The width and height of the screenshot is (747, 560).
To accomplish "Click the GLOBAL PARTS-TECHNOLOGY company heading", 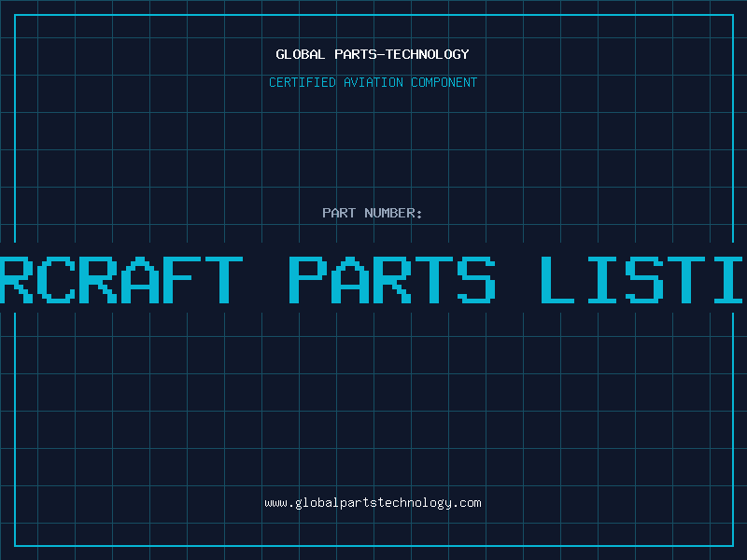I will [373, 54].
